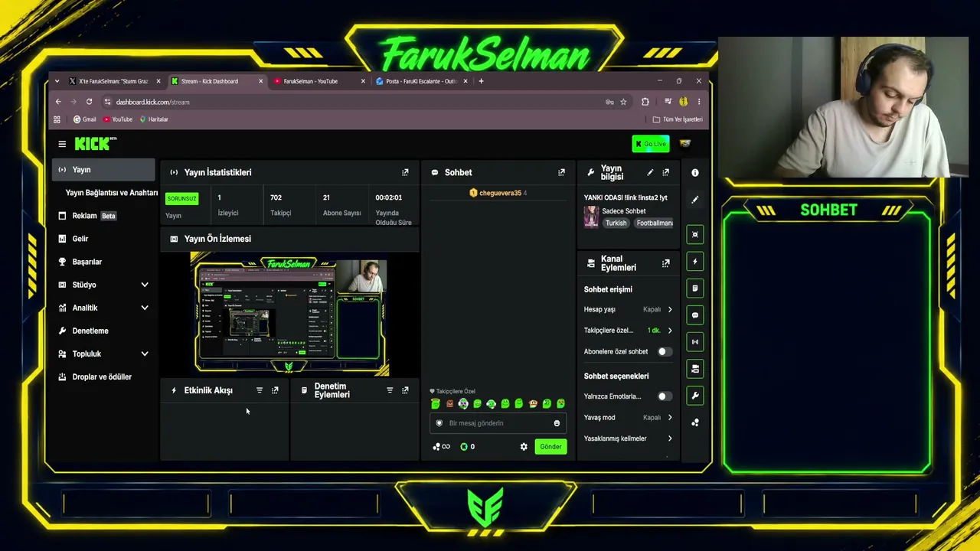Toggle the wrench widget in right toolbar
The width and height of the screenshot is (980, 551).
pyautogui.click(x=695, y=396)
